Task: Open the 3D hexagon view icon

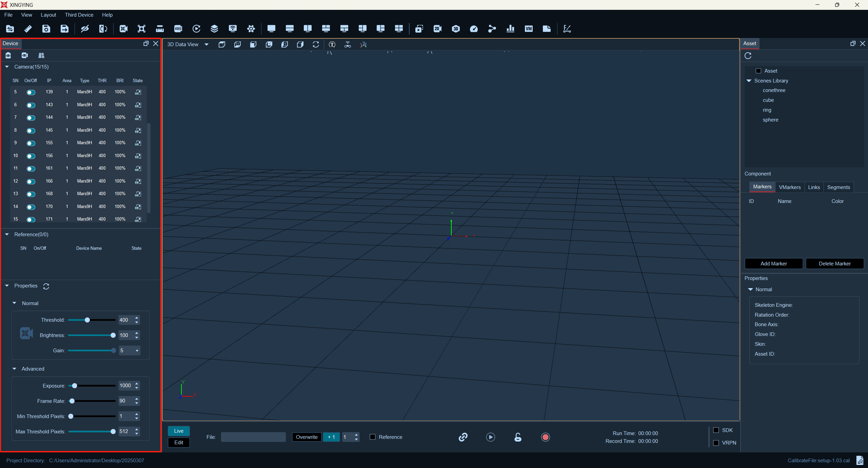Action: point(456,29)
